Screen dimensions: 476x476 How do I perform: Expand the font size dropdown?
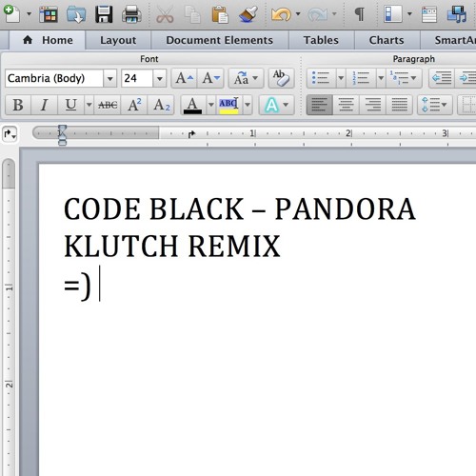[160, 78]
